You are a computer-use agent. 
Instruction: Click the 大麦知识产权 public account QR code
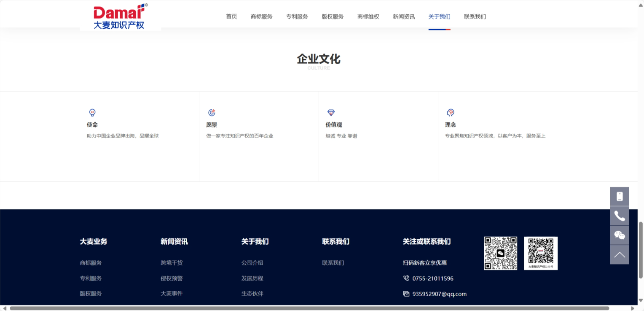click(540, 253)
